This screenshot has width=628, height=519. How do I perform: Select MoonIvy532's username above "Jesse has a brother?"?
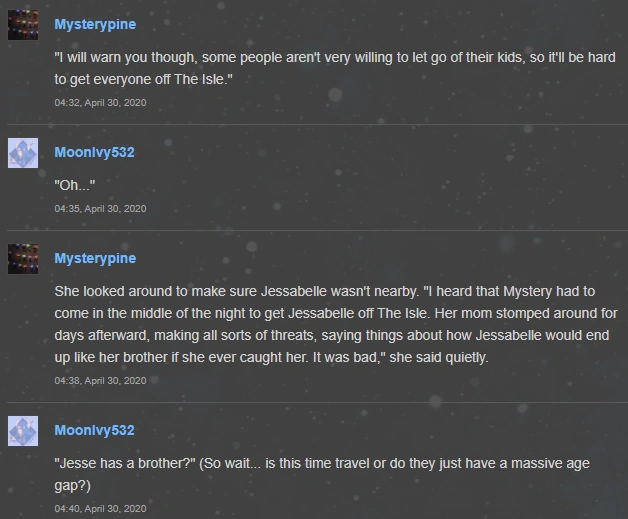click(94, 430)
